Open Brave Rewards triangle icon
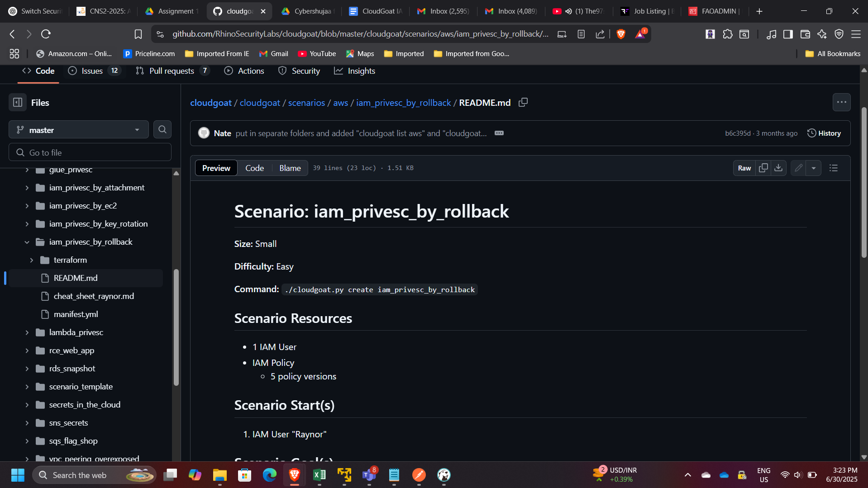Image resolution: width=868 pixels, height=488 pixels. click(640, 33)
